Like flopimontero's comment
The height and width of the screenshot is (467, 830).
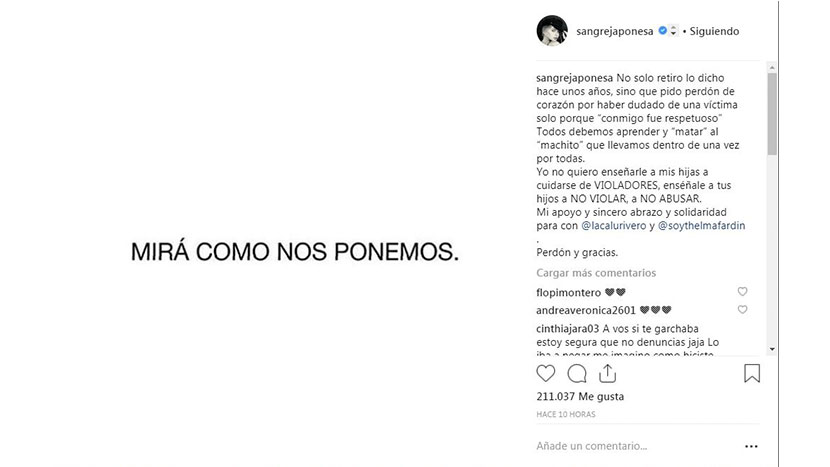click(742, 292)
